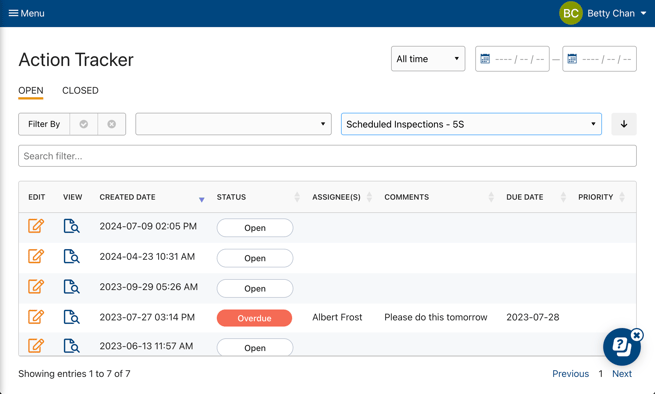This screenshot has width=655, height=394.
Task: Dismiss the help chat widget
Action: [x=637, y=335]
